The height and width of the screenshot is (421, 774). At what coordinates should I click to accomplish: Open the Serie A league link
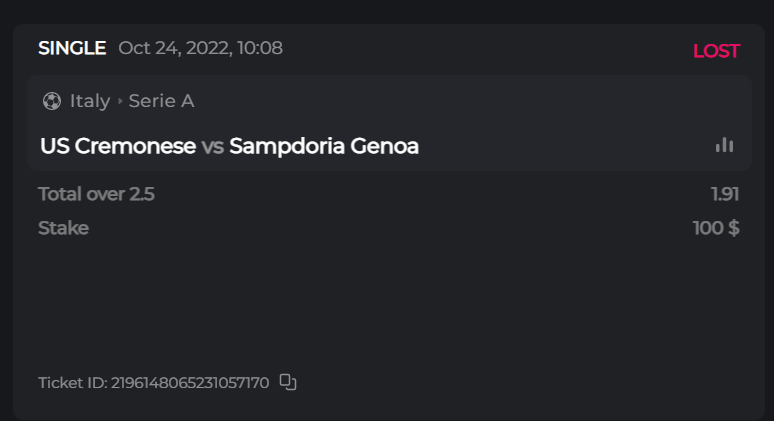point(161,101)
